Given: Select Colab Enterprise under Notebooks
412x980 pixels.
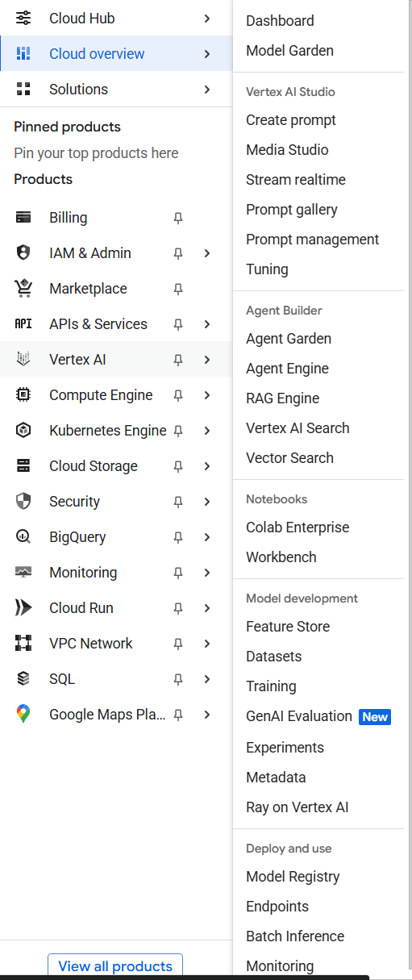Looking at the screenshot, I should 298,528.
